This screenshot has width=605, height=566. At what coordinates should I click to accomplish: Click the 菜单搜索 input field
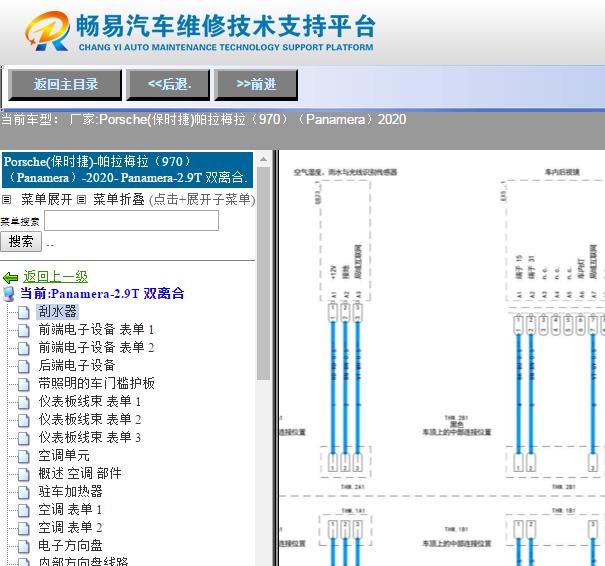point(132,221)
